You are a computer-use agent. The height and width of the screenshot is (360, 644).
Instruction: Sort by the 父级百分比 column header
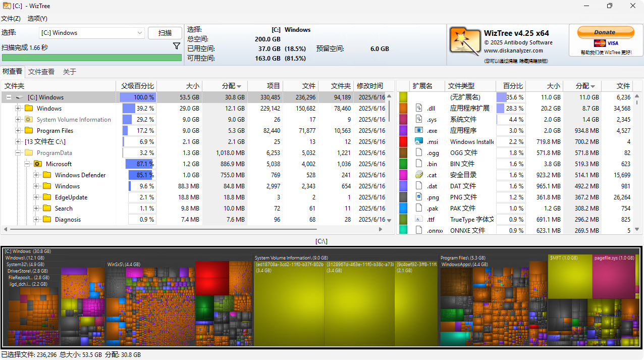coord(137,86)
